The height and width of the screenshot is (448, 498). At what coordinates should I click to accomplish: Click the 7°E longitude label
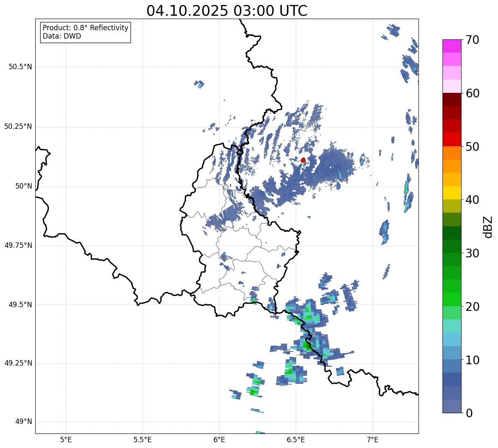[x=372, y=439]
